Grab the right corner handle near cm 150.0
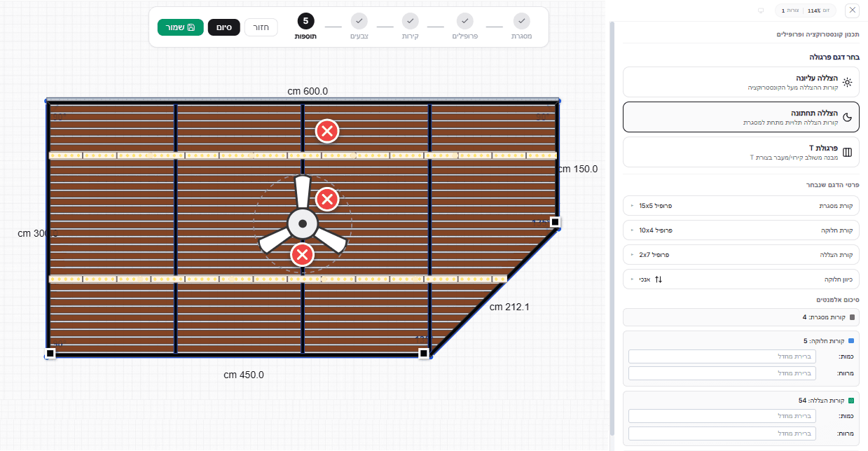 coord(555,222)
